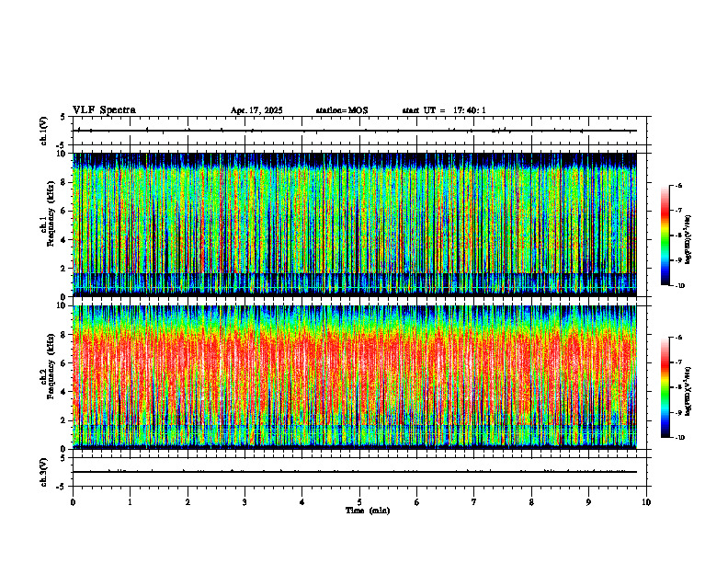Viewport: 728px width, 563px height.
Task: Click the ch.1 voltage waveform trace
Action: click(x=355, y=131)
